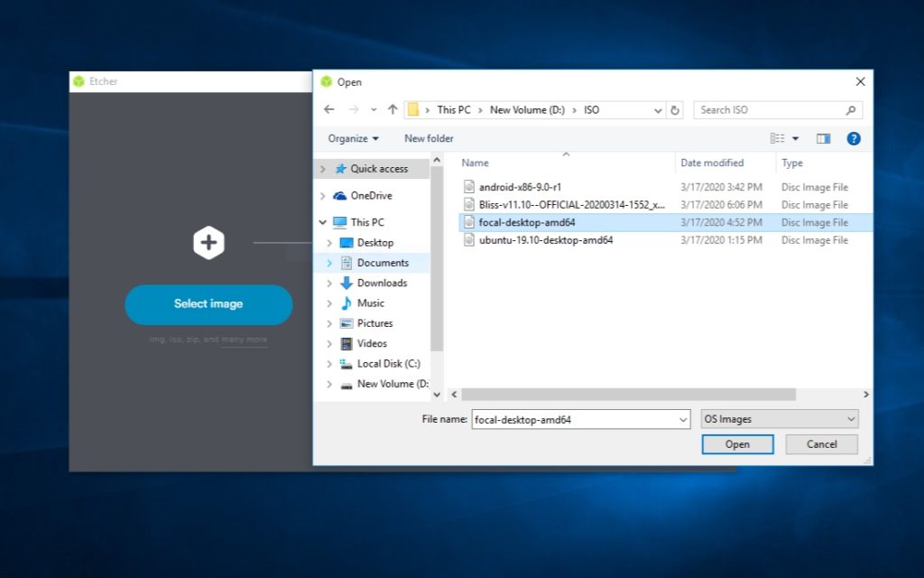Click the plus hexagon icon in Etcher
The width and height of the screenshot is (924, 578).
[x=208, y=242]
